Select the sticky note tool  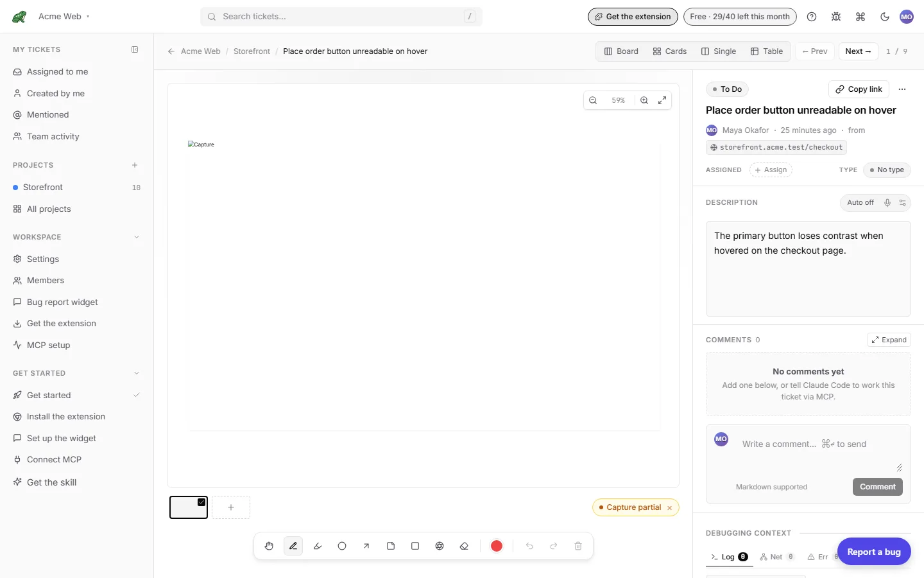coord(391,546)
